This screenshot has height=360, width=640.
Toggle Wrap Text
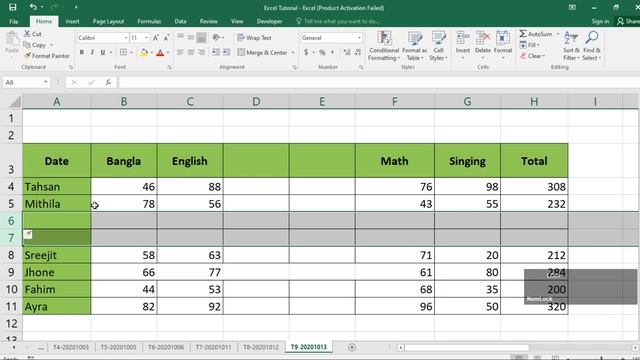coord(254,38)
